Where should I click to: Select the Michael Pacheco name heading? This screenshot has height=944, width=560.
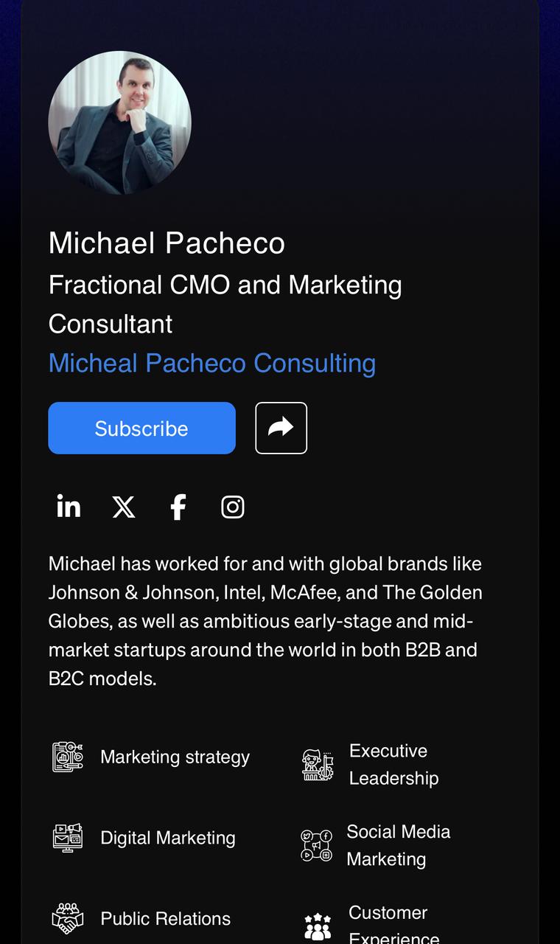pos(167,243)
